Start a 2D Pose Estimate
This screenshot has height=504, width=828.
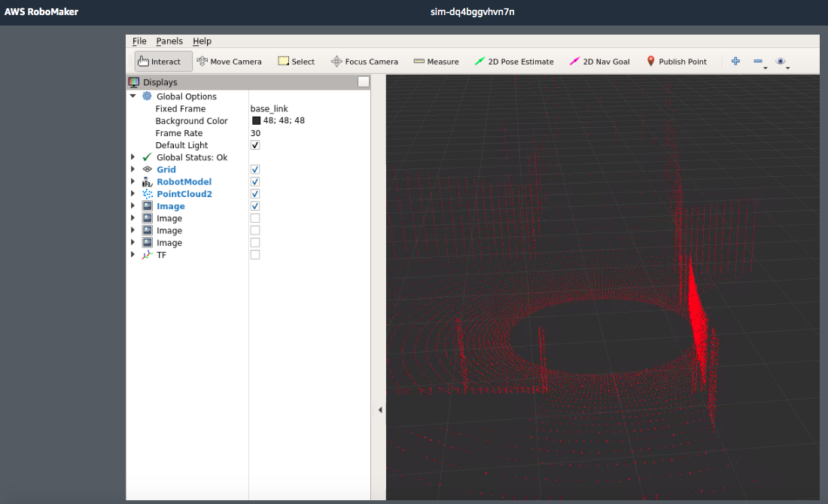pyautogui.click(x=514, y=62)
